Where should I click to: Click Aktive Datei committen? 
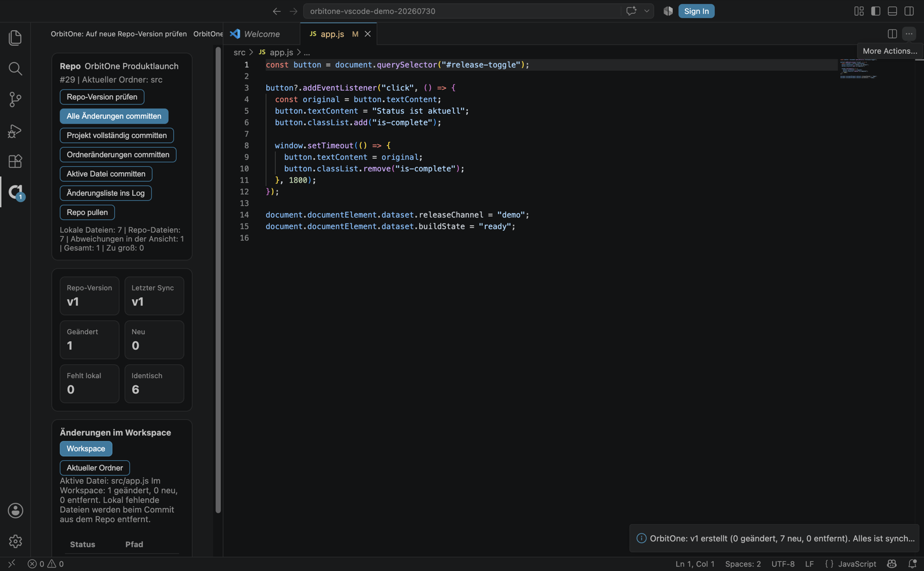click(106, 174)
